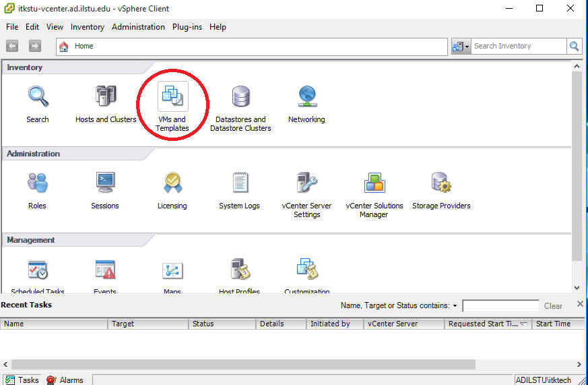588x385 pixels.
Task: Open the Events icon
Action: coord(105,270)
